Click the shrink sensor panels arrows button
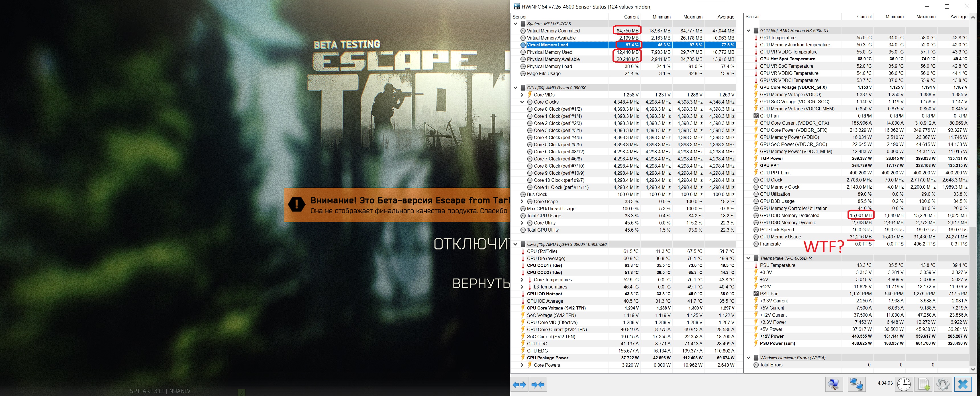Screen dimensions: 980x396 538,385
